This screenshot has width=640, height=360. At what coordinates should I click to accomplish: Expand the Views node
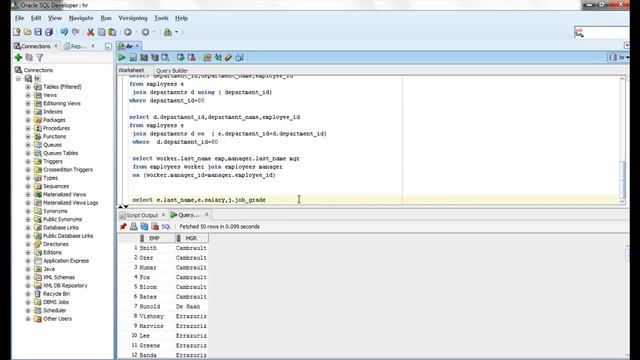[x=28, y=95]
